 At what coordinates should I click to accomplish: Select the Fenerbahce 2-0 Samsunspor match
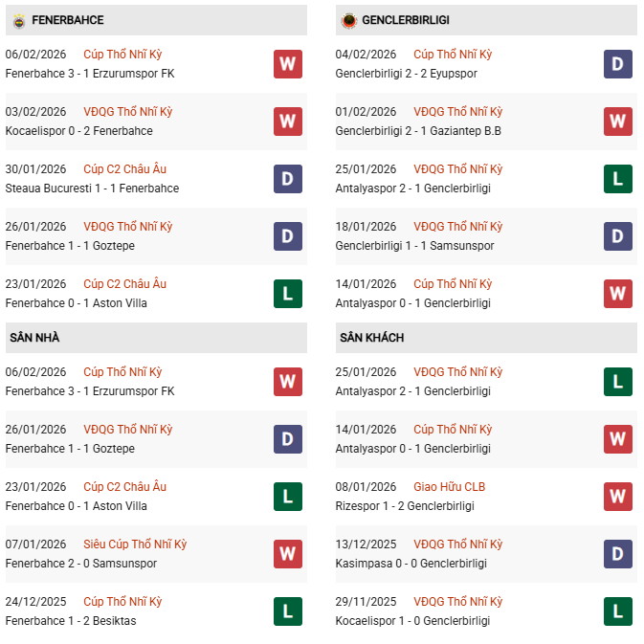80,564
